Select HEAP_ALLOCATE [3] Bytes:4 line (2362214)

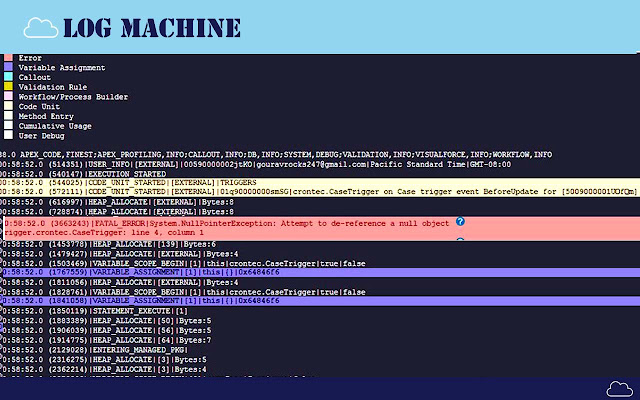click(104, 370)
